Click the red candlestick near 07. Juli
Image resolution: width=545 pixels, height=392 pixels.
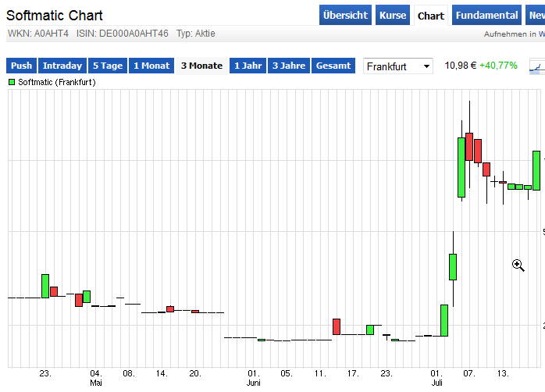tap(470, 147)
